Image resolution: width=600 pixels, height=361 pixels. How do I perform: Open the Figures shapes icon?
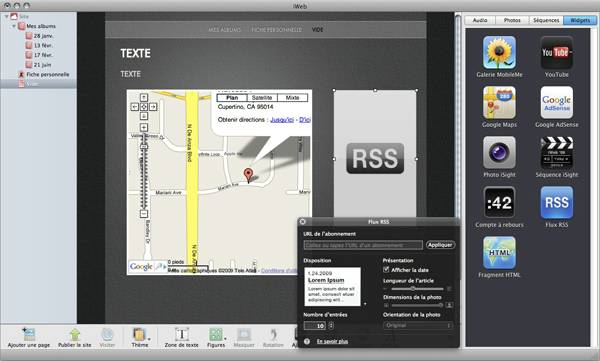216,334
